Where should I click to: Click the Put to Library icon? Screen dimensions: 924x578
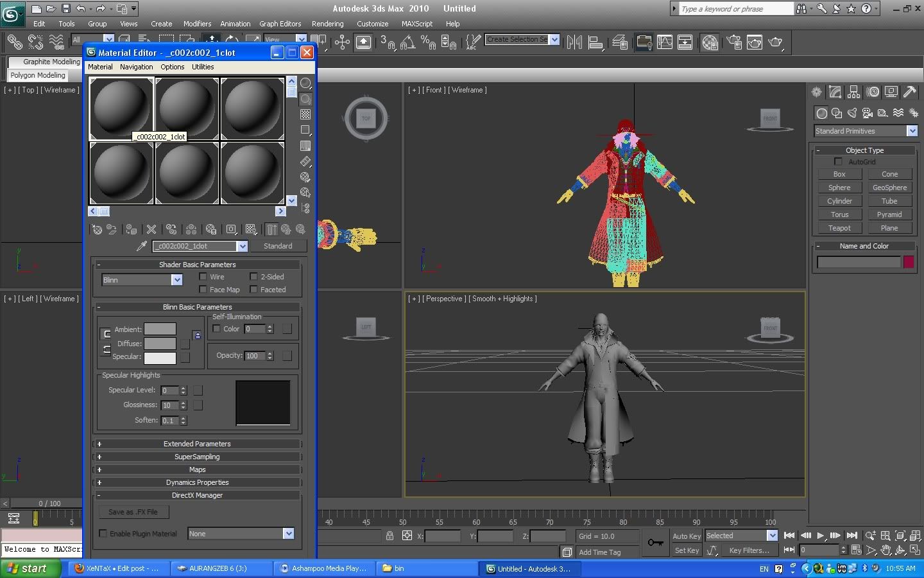click(211, 229)
